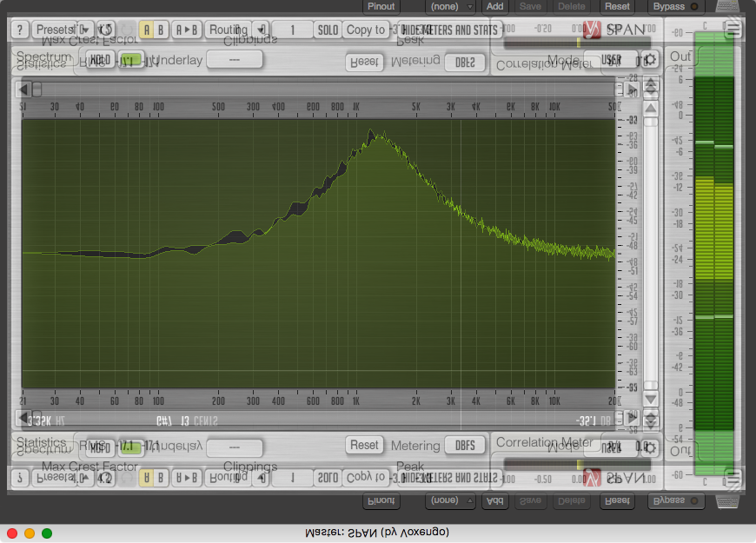Click the spectrum horizontal scroll left arrow
This screenshot has height=543, width=756.
[x=24, y=89]
